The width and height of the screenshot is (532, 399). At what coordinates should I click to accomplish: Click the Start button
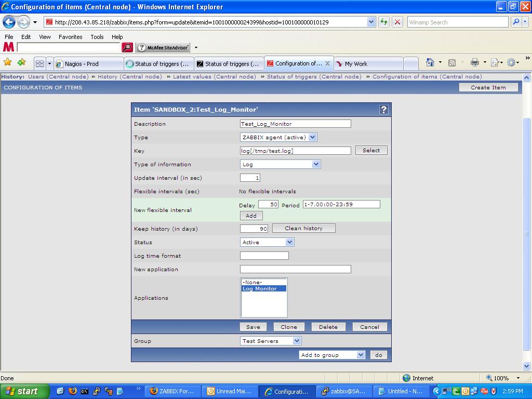[x=24, y=391]
